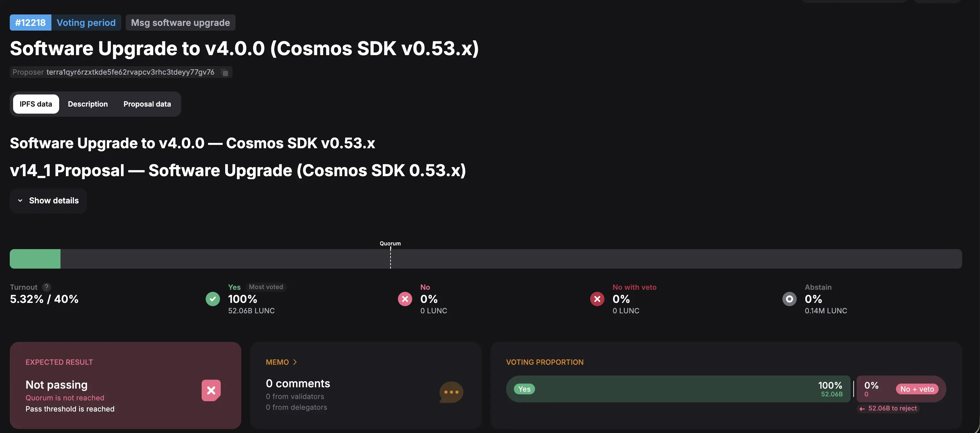Click the No + veto pill label
This screenshot has width=980, height=433.
point(917,389)
